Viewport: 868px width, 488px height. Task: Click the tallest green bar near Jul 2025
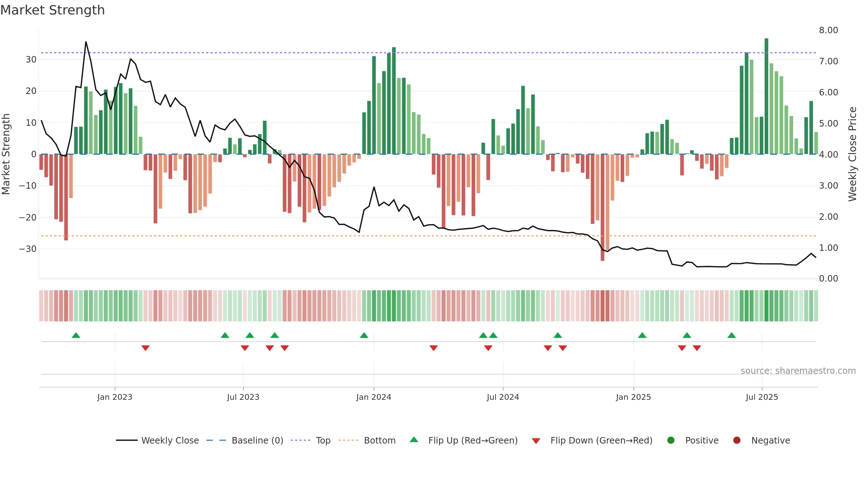tap(766, 96)
